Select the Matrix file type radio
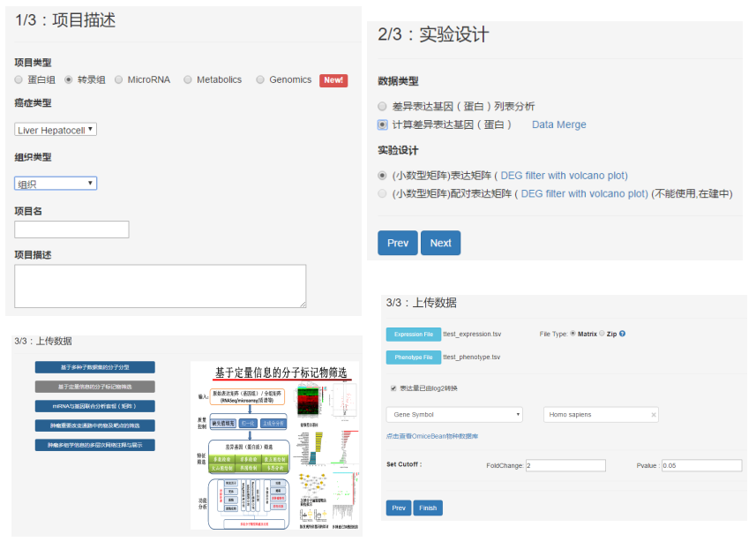Screen dimensions: 756x542 tap(573, 333)
